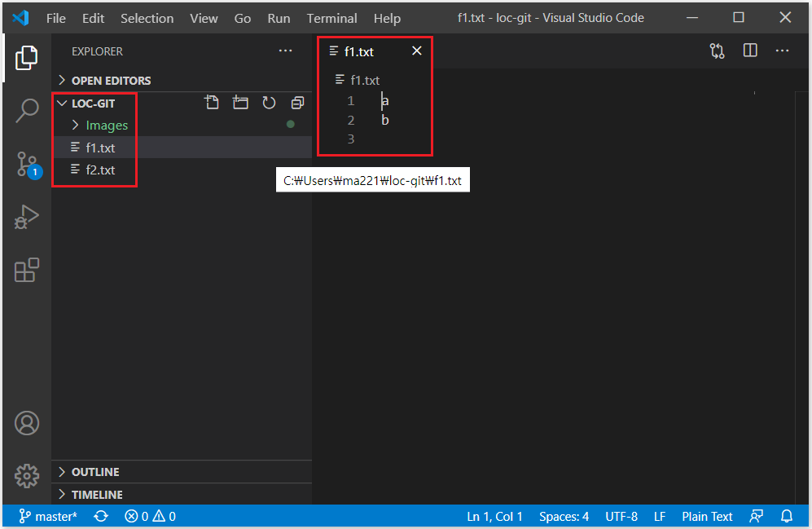Click the VS Code logo icon
This screenshot has width=812, height=529.
click(20, 18)
